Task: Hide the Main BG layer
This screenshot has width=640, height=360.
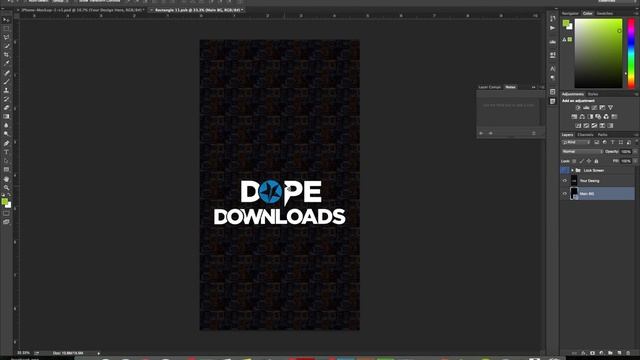Action: click(x=565, y=194)
